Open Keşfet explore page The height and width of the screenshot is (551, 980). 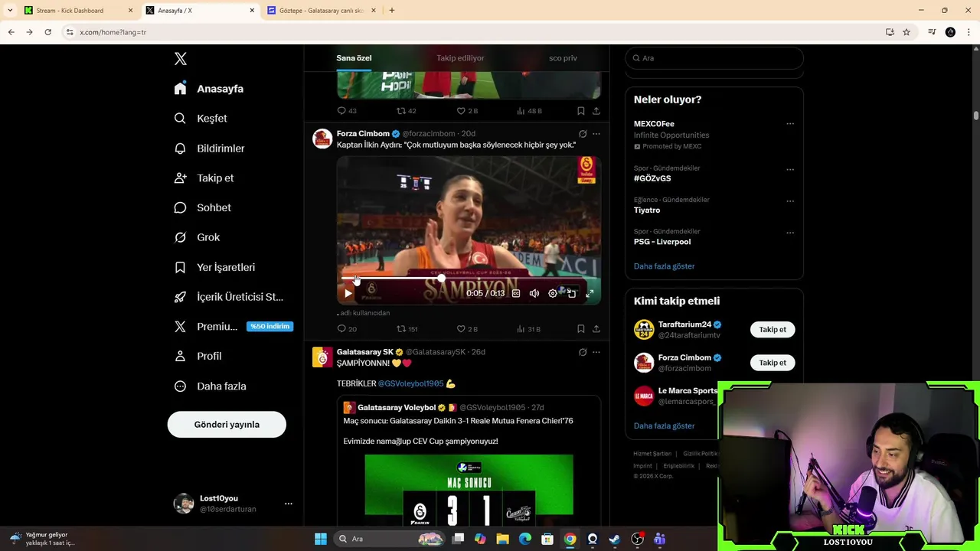(201, 119)
